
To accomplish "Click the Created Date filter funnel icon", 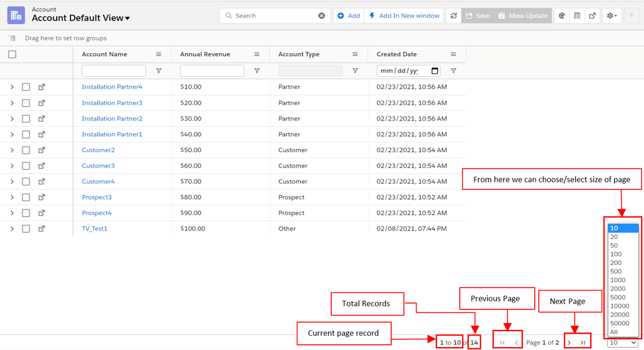I will point(454,71).
